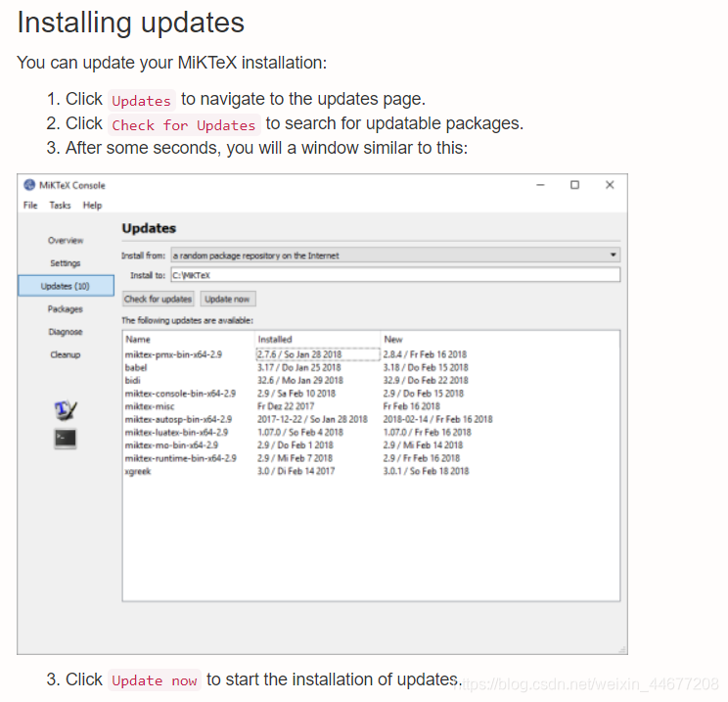
Task: Go to the Settings page
Action: pos(66,263)
